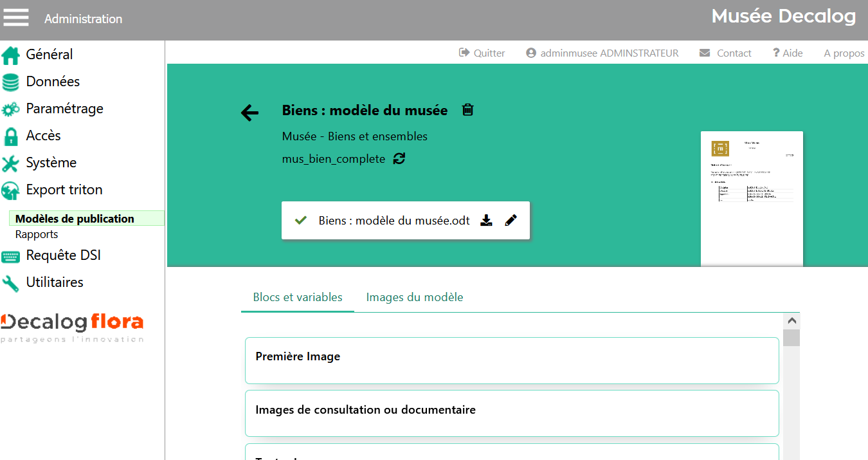Go back with the left arrow

click(x=249, y=113)
